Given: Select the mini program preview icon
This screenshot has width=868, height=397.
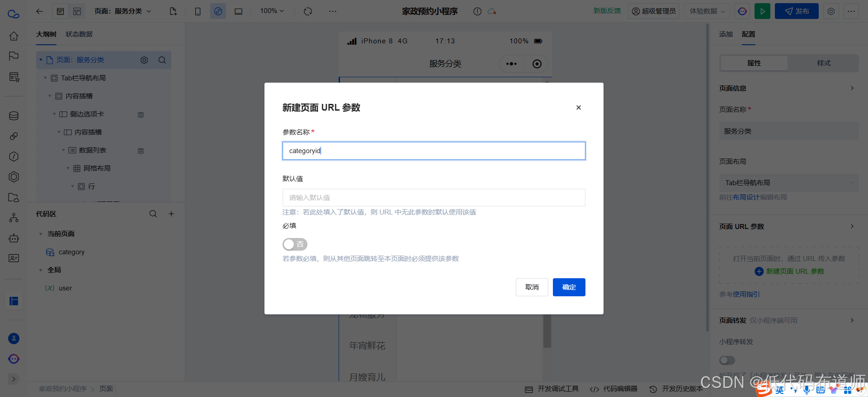Looking at the screenshot, I should coord(218,11).
